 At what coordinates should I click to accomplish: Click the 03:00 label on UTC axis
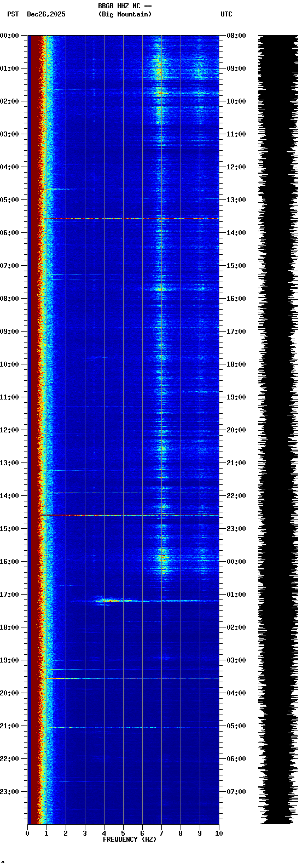tap(236, 660)
